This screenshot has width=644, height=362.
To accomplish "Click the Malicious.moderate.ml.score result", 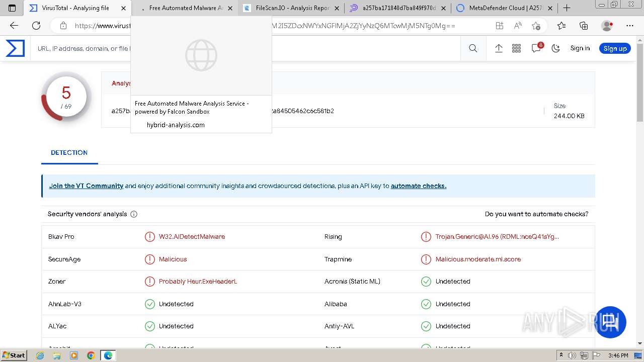I will pyautogui.click(x=478, y=259).
